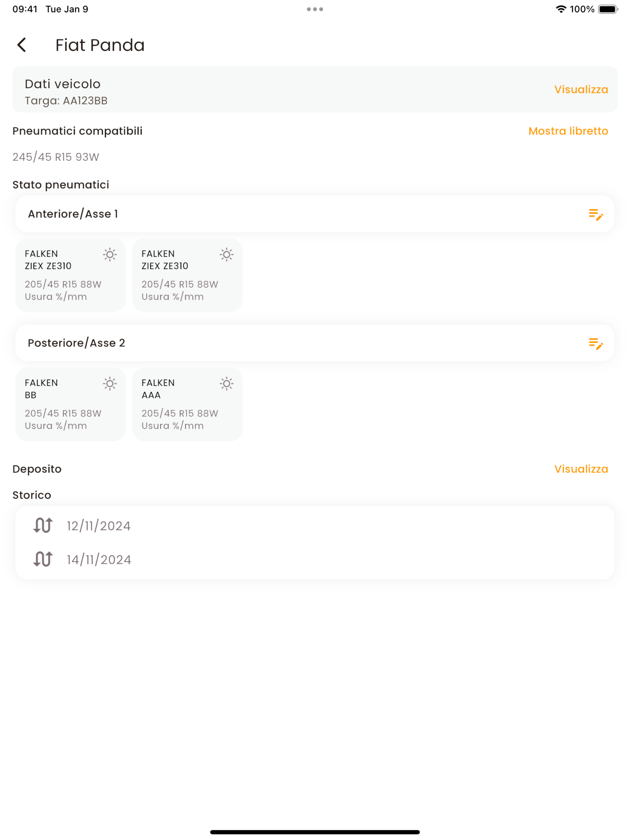Image resolution: width=630 pixels, height=840 pixels.
Task: Open the FALKEN BB rear tire card
Action: tap(71, 404)
